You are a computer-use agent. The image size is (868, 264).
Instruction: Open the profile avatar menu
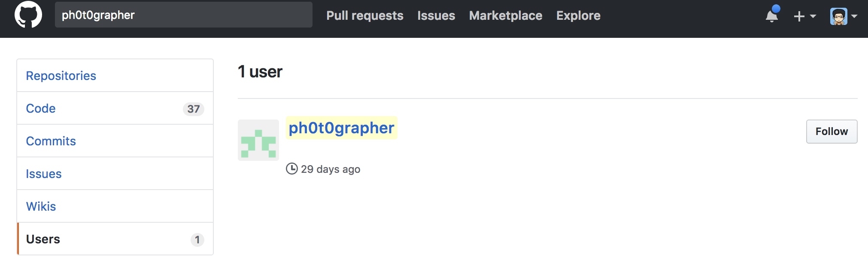click(838, 16)
